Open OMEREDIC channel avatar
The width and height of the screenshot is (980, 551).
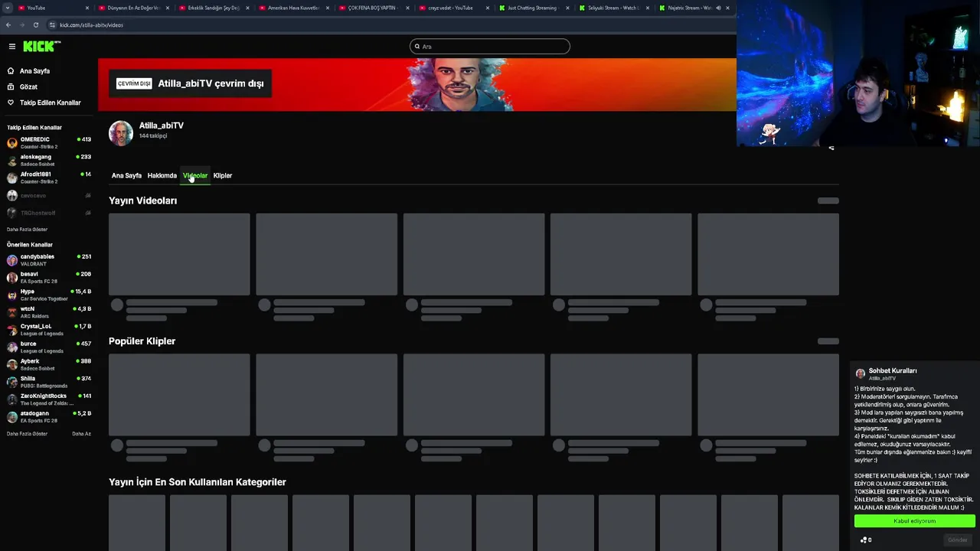pyautogui.click(x=11, y=143)
